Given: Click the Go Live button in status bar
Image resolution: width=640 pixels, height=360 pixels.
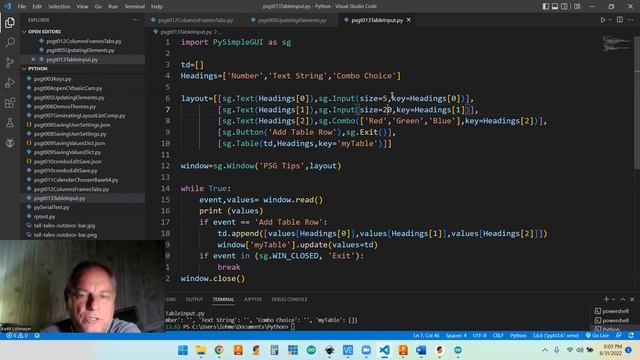Looking at the screenshot, I should click(x=597, y=336).
